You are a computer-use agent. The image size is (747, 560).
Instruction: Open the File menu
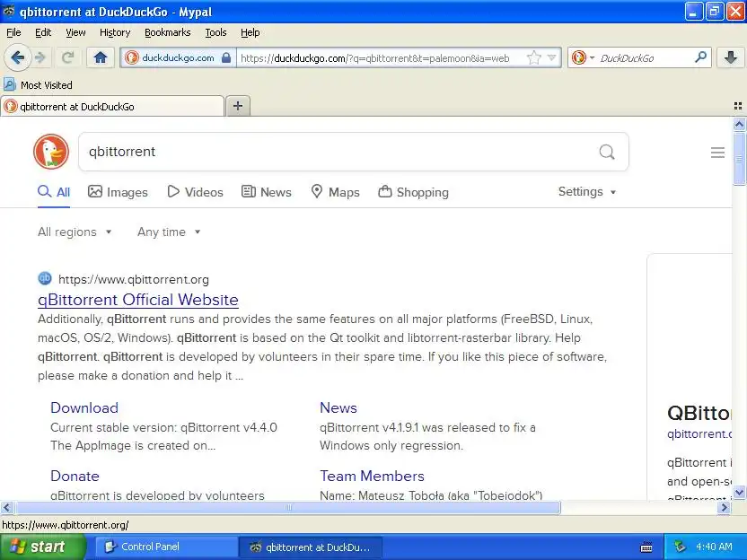point(13,32)
